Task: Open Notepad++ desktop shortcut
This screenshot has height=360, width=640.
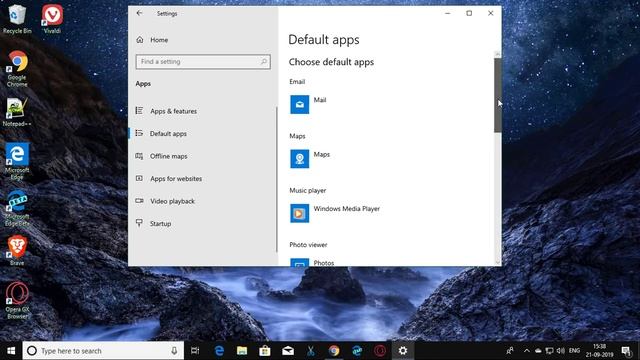Action: (x=16, y=112)
